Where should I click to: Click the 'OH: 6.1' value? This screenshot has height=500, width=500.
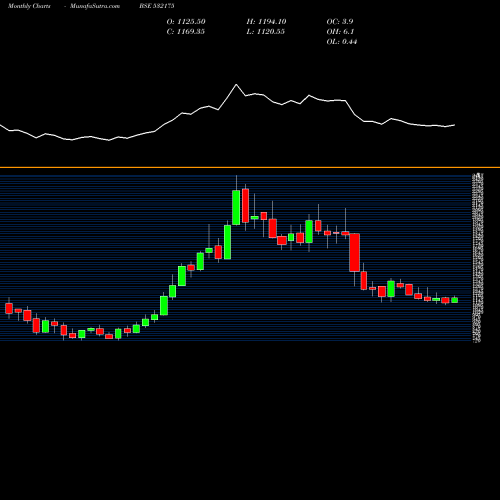coord(340,32)
